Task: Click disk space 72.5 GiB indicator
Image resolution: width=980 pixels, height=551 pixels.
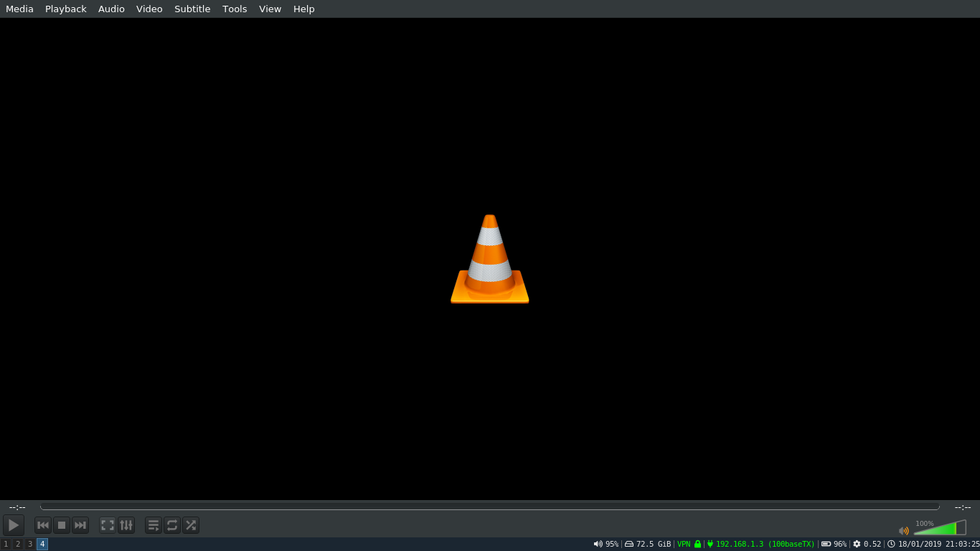Action: coord(648,545)
